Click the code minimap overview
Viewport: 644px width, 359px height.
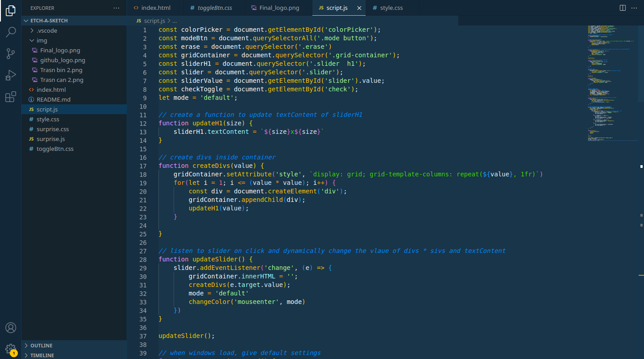point(613,83)
